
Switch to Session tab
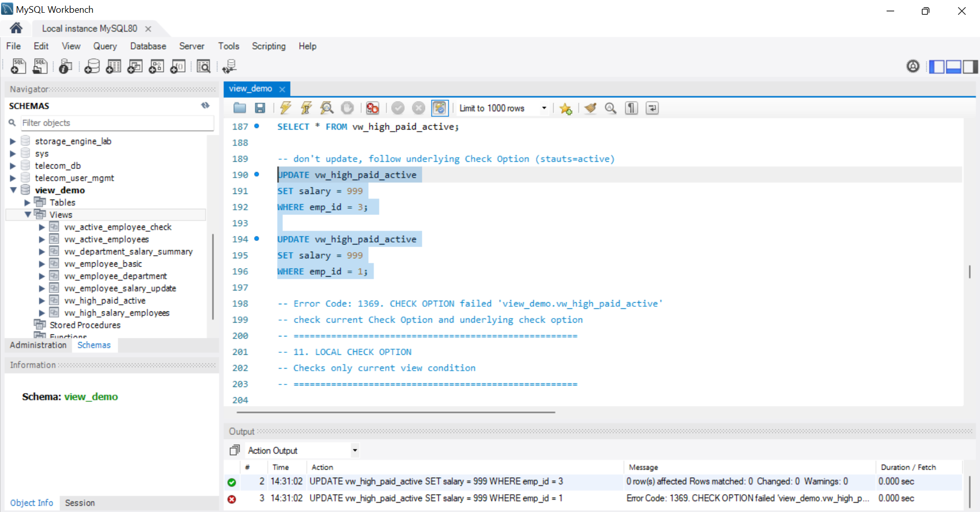80,503
